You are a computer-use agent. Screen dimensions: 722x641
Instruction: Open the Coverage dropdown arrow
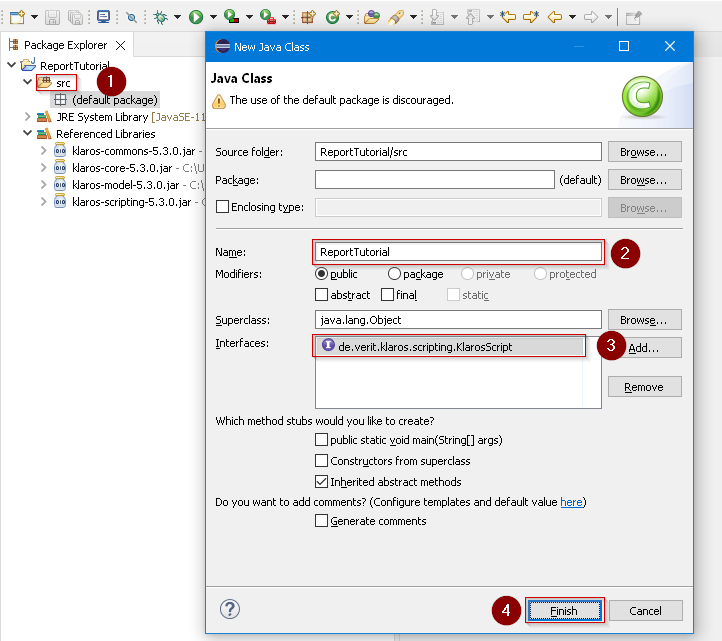(x=249, y=17)
